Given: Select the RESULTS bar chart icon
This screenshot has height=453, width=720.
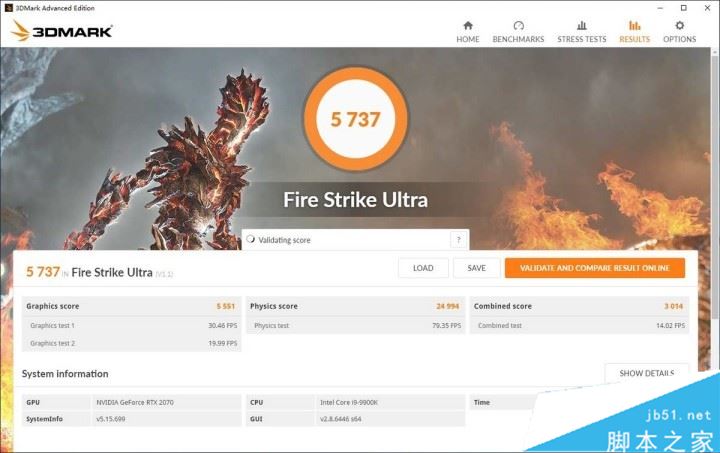Looking at the screenshot, I should point(634,26).
